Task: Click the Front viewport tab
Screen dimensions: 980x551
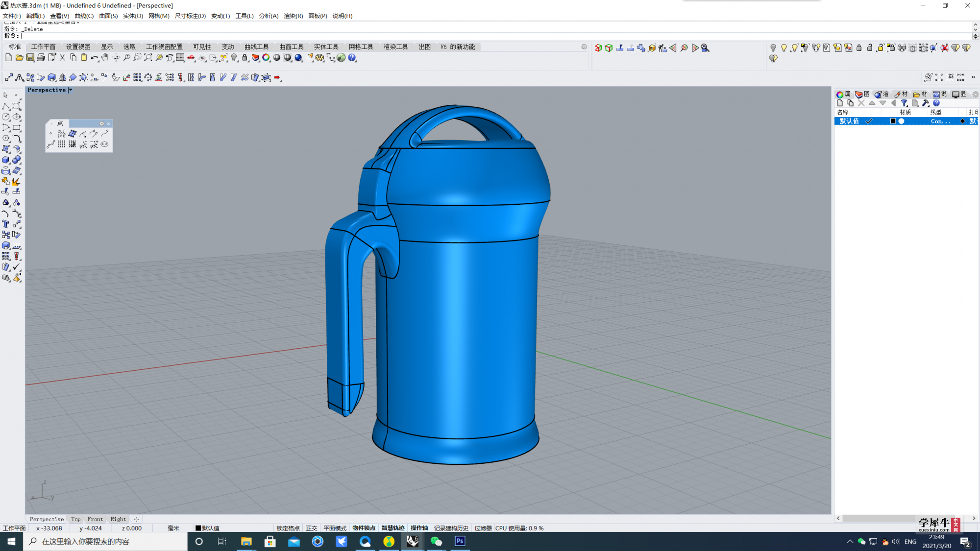Action: (x=95, y=519)
